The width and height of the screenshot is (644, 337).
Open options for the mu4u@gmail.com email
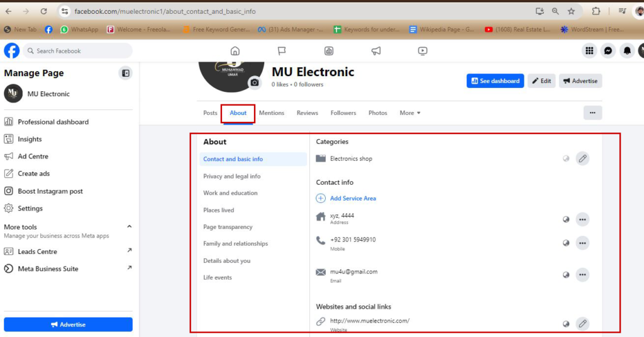point(582,275)
